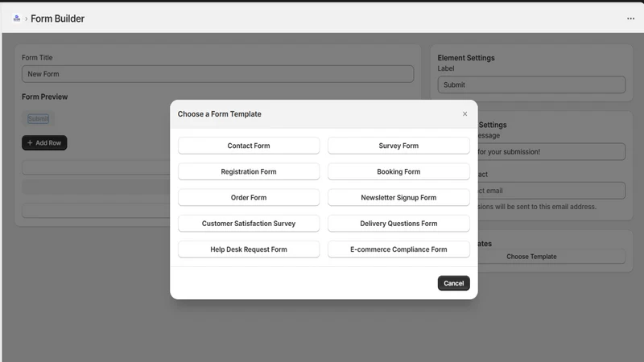Click the Form Builder breadcrumb title
644x362 pixels.
(57, 19)
